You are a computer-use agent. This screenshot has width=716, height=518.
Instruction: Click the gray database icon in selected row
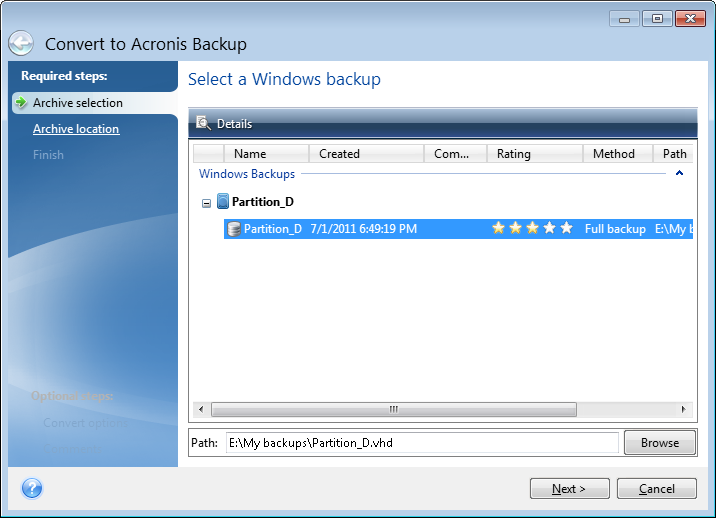(x=234, y=229)
